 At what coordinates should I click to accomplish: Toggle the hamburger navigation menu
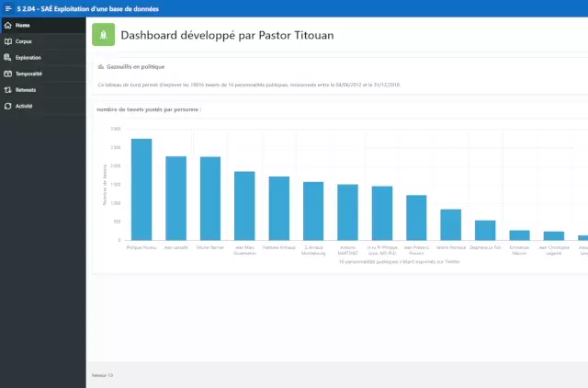(x=7, y=7)
